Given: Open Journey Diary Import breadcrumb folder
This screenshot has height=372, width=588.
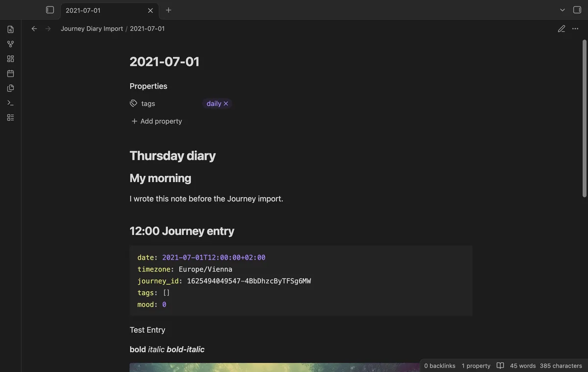Looking at the screenshot, I should click(x=92, y=29).
